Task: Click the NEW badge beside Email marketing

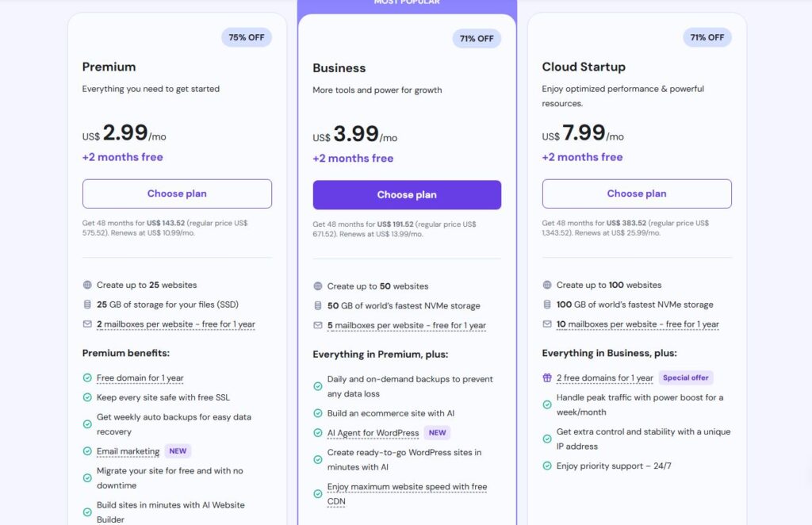Action: click(x=178, y=451)
